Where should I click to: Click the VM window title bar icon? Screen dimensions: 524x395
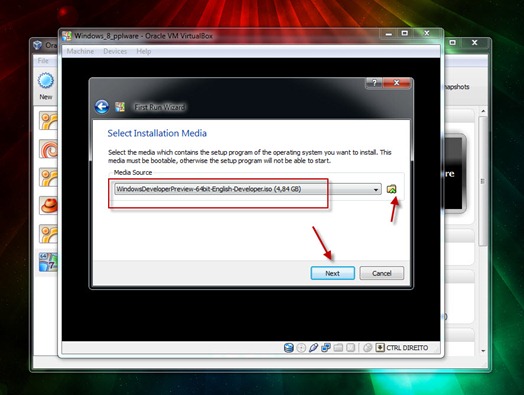67,36
